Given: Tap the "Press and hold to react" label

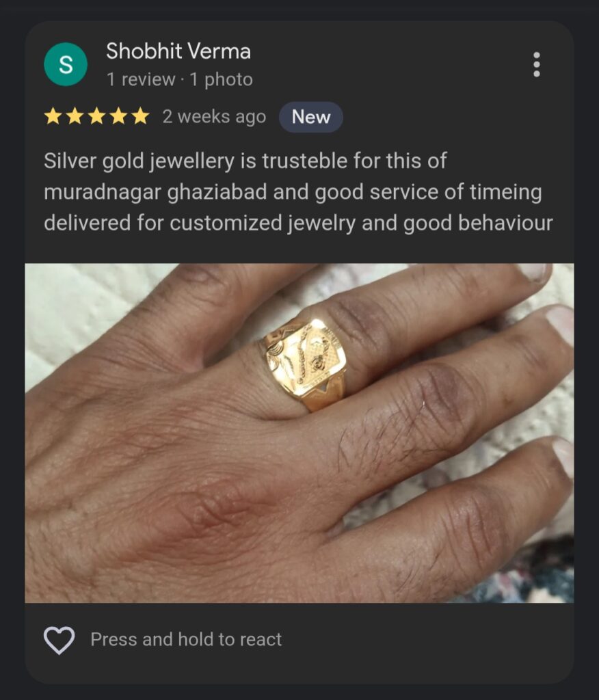Looking at the screenshot, I should 186,639.
